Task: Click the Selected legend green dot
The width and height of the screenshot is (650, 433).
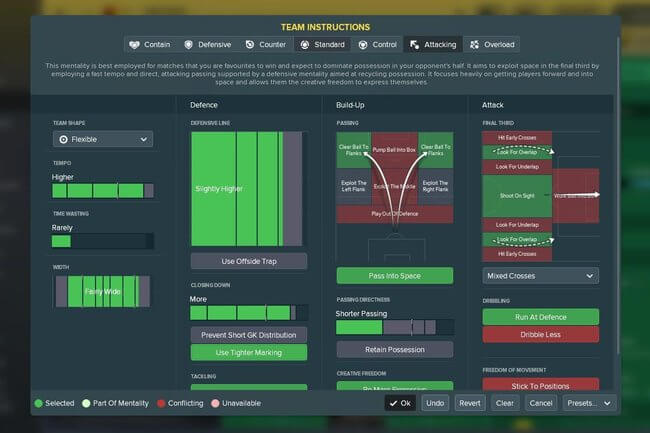Action: click(x=39, y=403)
